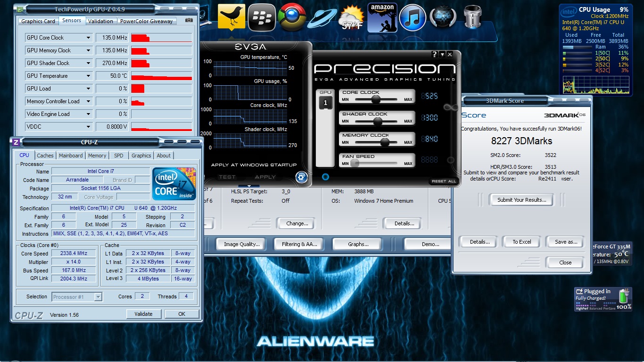Launch iTunes from the dock

coord(413,17)
